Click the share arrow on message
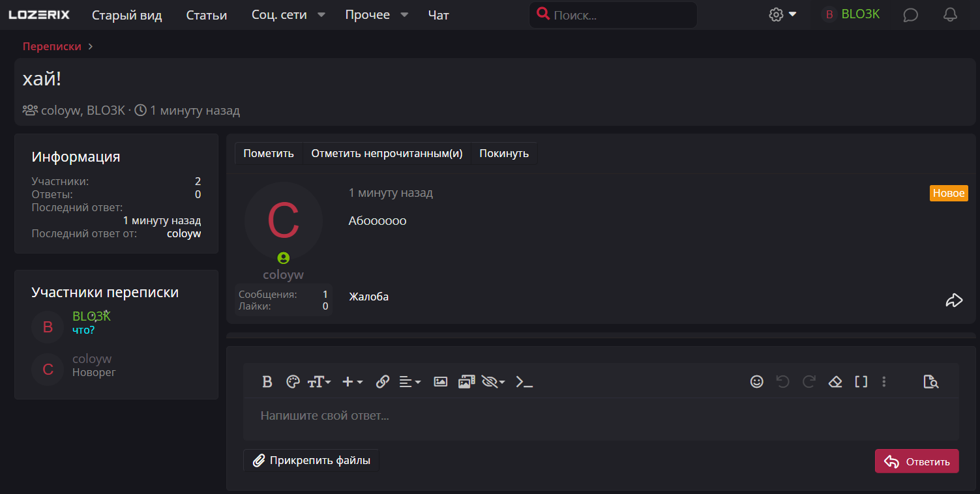The image size is (980, 494). (x=954, y=300)
